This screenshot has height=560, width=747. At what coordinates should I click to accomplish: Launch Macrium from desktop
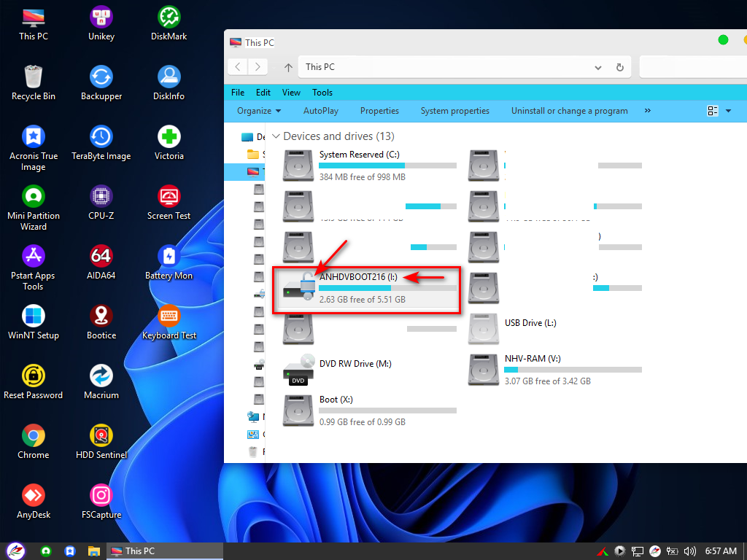coord(101,382)
